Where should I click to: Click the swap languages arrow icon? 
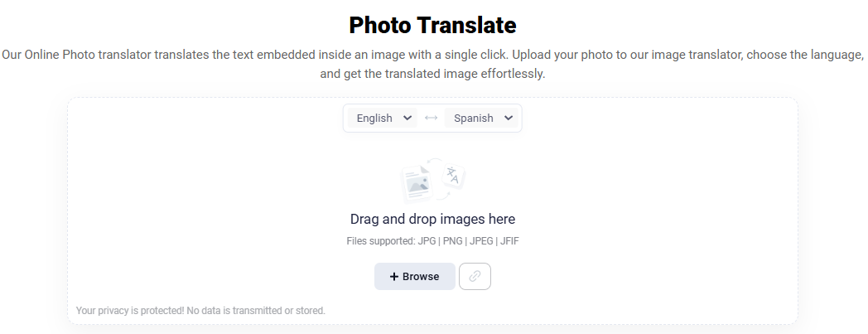431,119
